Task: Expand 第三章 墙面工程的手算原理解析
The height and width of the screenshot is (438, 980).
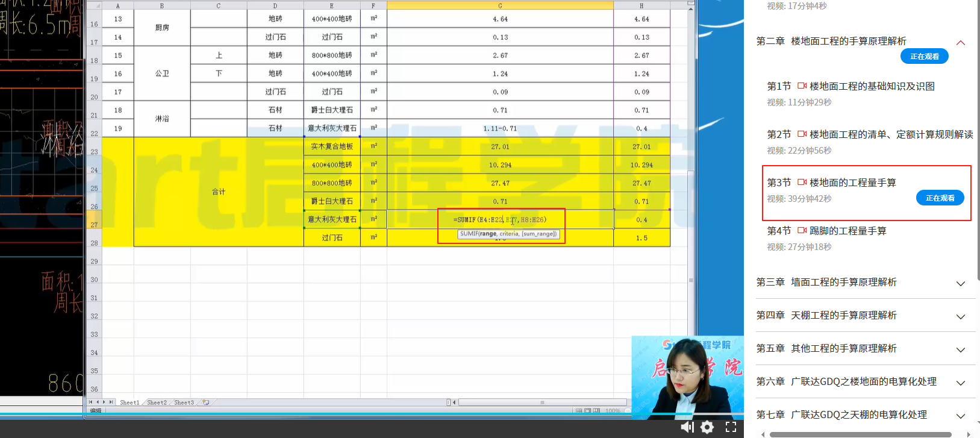Action: pos(961,283)
